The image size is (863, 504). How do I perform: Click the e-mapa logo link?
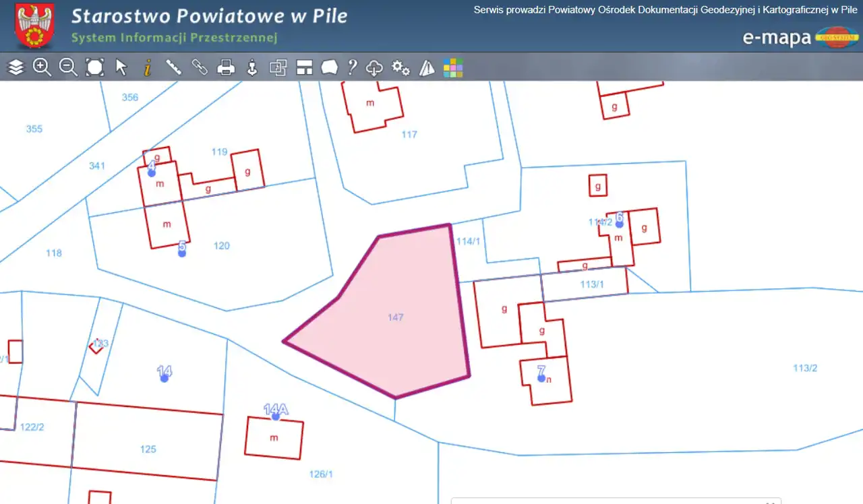pyautogui.click(x=800, y=37)
